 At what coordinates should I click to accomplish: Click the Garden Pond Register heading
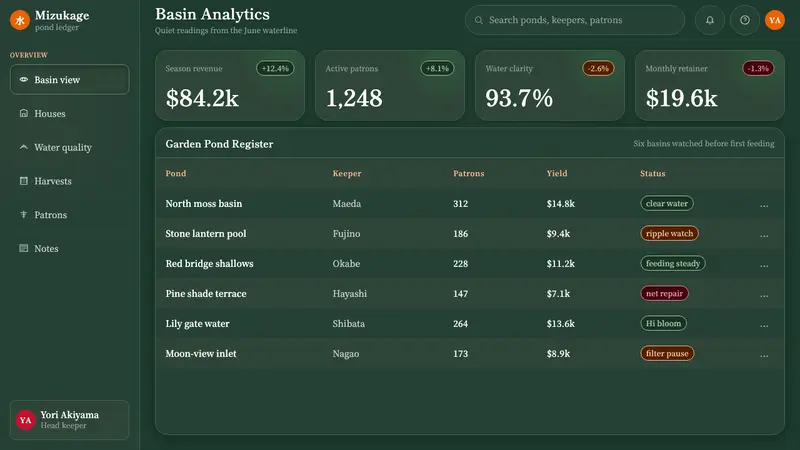pyautogui.click(x=219, y=144)
